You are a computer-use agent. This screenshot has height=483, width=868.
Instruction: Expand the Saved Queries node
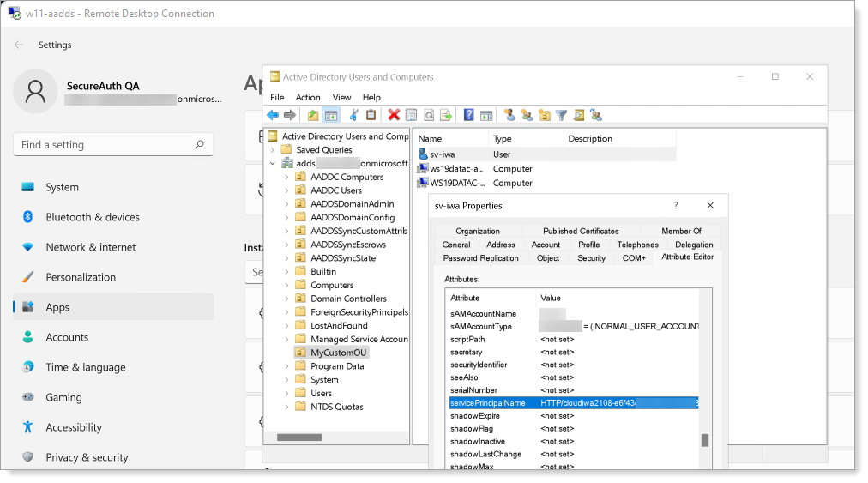(x=274, y=150)
